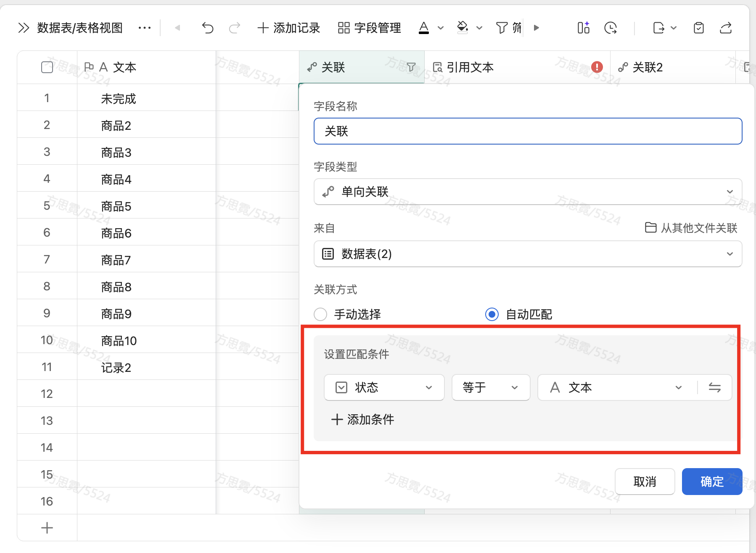The image size is (756, 553).
Task: Click the share arrow icon
Action: tap(726, 28)
